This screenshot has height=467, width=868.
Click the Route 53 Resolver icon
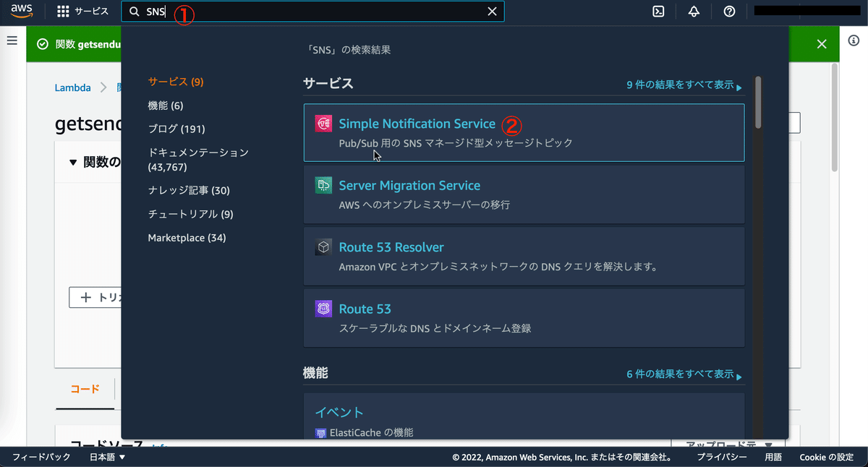point(323,247)
